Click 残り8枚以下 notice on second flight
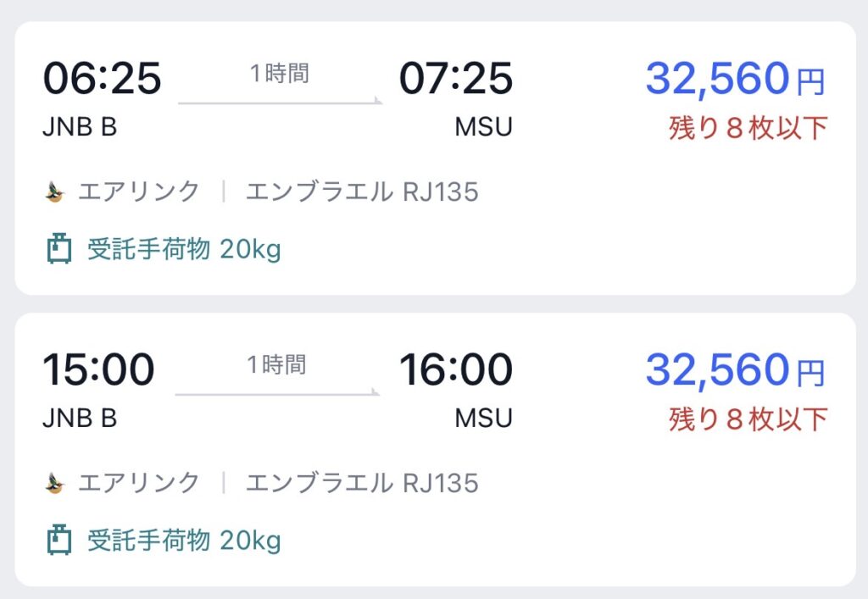This screenshot has width=868, height=599. tap(748, 419)
